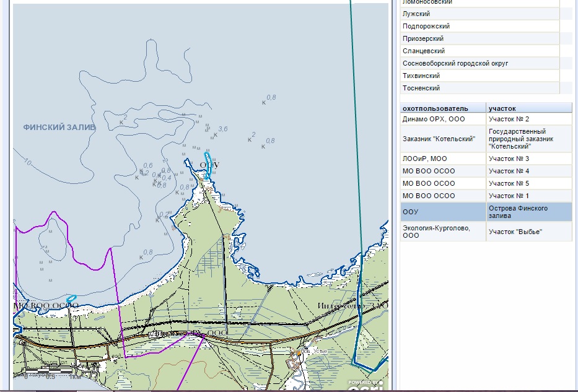Click the участок column header
The height and width of the screenshot is (392, 578).
click(528, 108)
